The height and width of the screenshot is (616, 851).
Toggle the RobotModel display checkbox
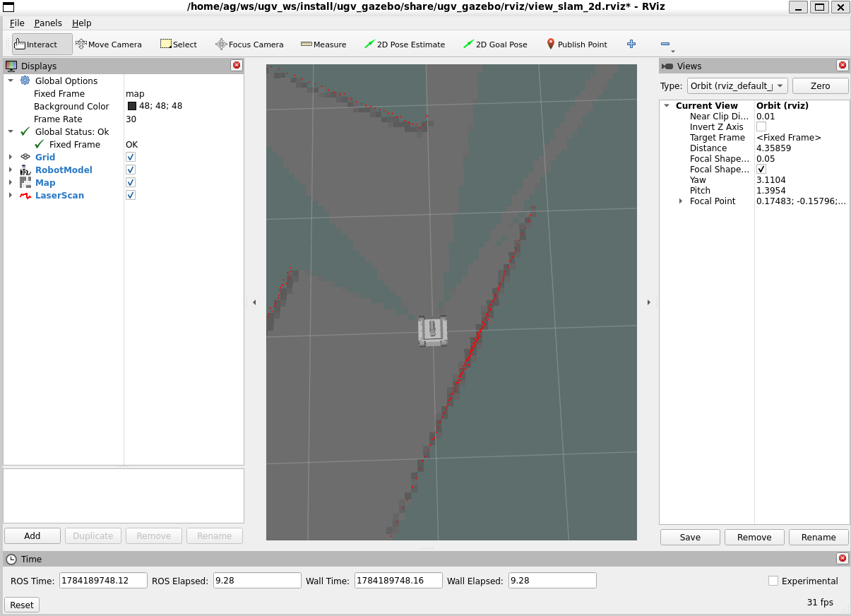(x=131, y=170)
